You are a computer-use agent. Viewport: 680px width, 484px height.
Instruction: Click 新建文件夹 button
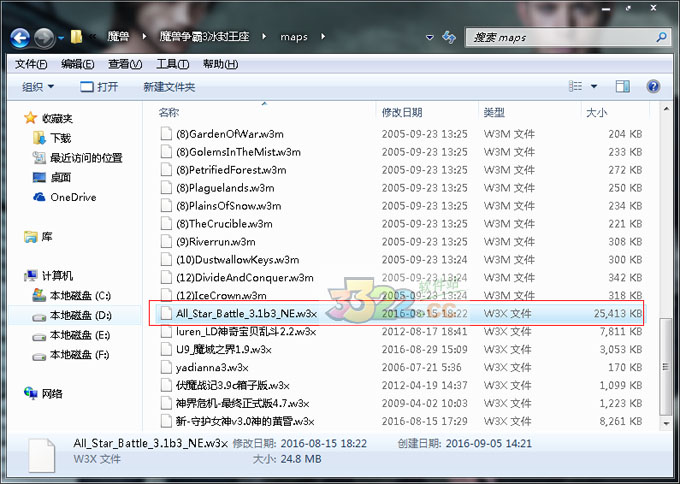pos(169,87)
